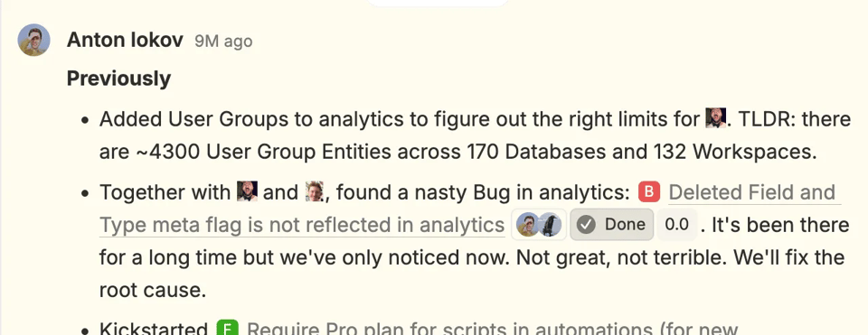
Task: Open "Require Pro plan for scripts" feature link
Action: pos(493,329)
